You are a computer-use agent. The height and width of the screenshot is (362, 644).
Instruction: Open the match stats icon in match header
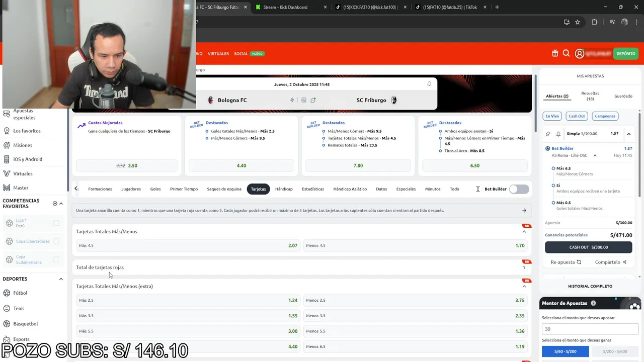pos(304,100)
